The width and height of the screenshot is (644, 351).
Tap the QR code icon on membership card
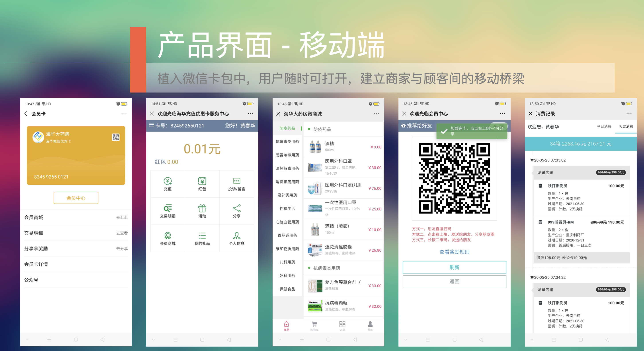pos(116,137)
